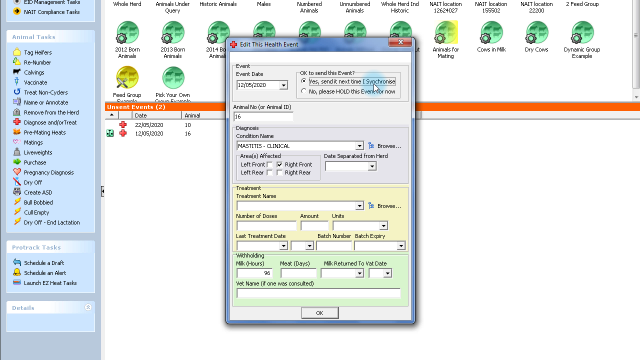The height and width of the screenshot is (360, 640).
Task: Browse for a Treatment Name
Action: (384, 206)
